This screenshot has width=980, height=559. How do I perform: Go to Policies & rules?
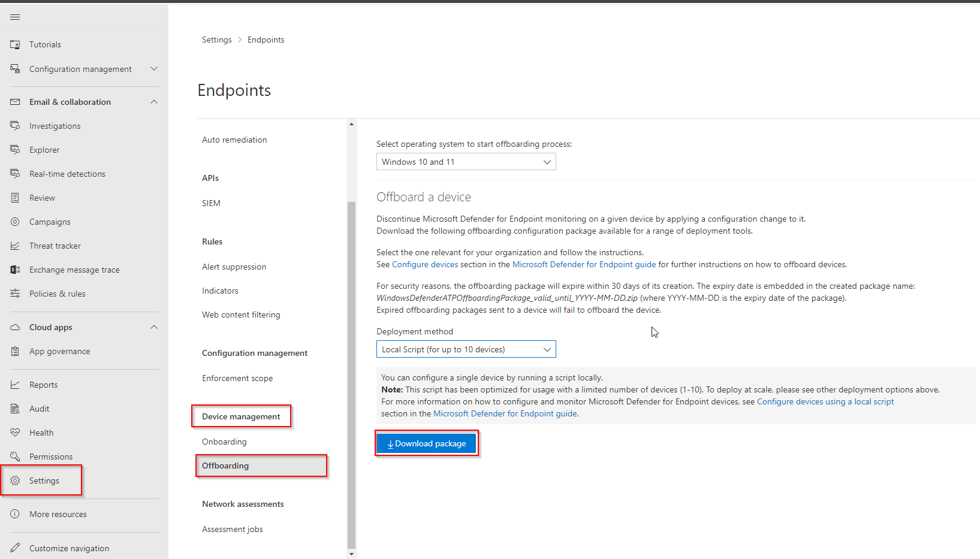tap(58, 294)
